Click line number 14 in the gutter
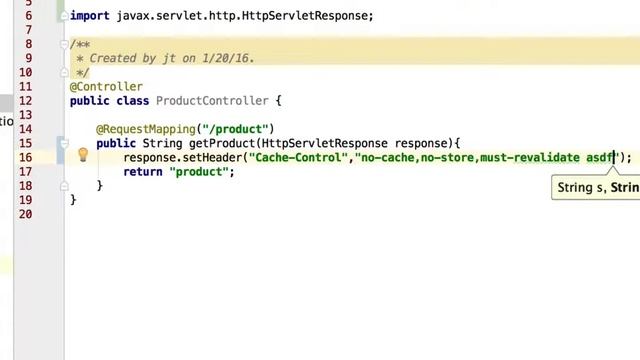 25,129
